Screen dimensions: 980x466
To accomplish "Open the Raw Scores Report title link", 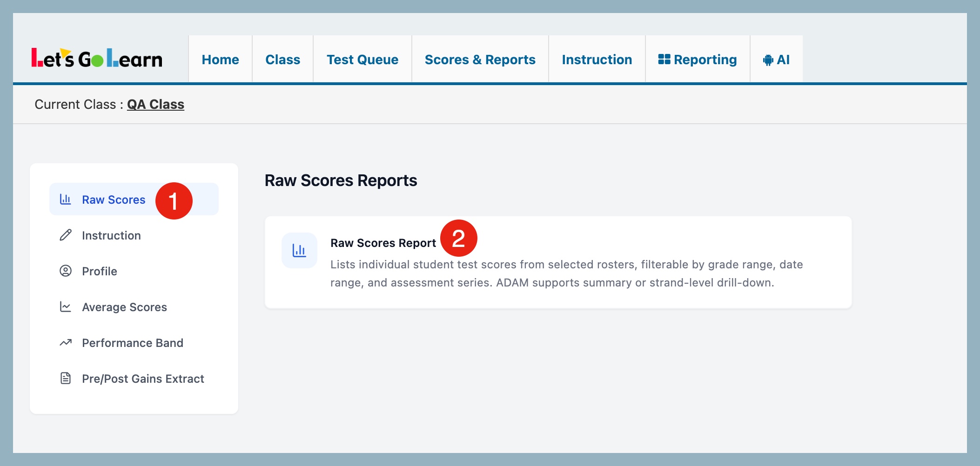I will point(383,243).
